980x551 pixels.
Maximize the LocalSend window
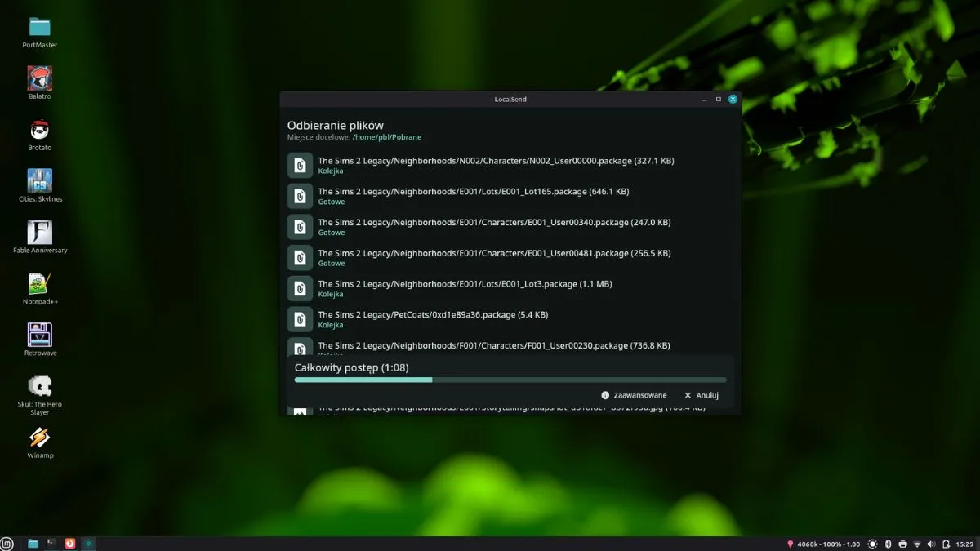click(x=719, y=99)
